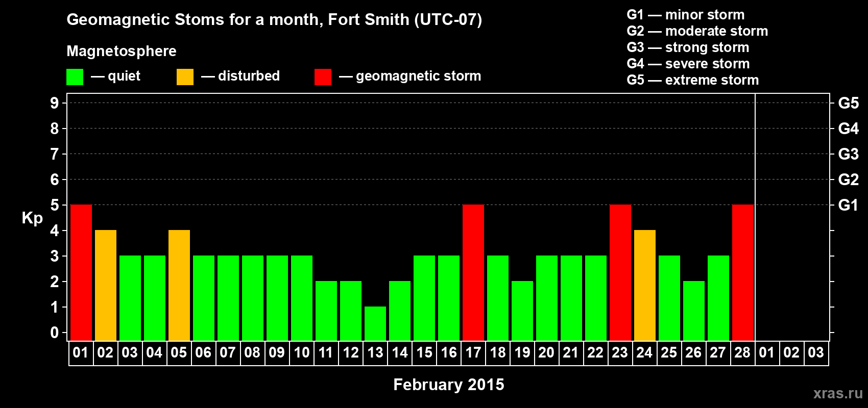The width and height of the screenshot is (868, 408).
Task: Click the green bar for day 10
Action: click(302, 298)
